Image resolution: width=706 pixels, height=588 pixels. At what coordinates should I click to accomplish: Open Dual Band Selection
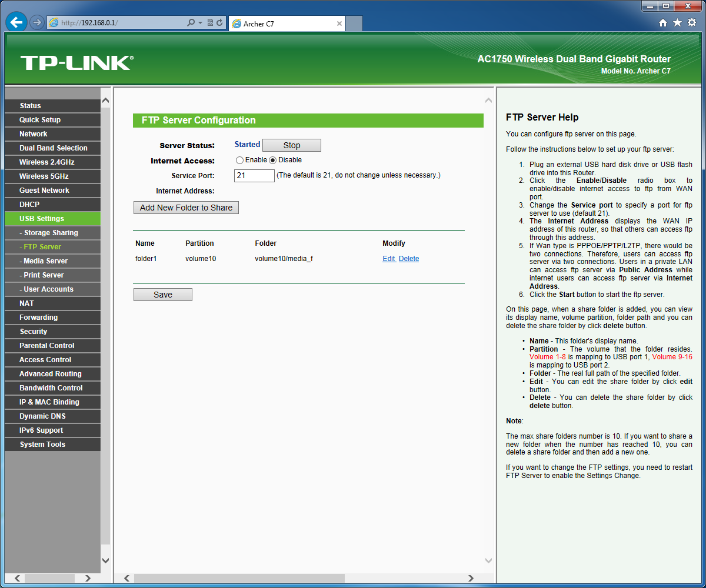52,148
